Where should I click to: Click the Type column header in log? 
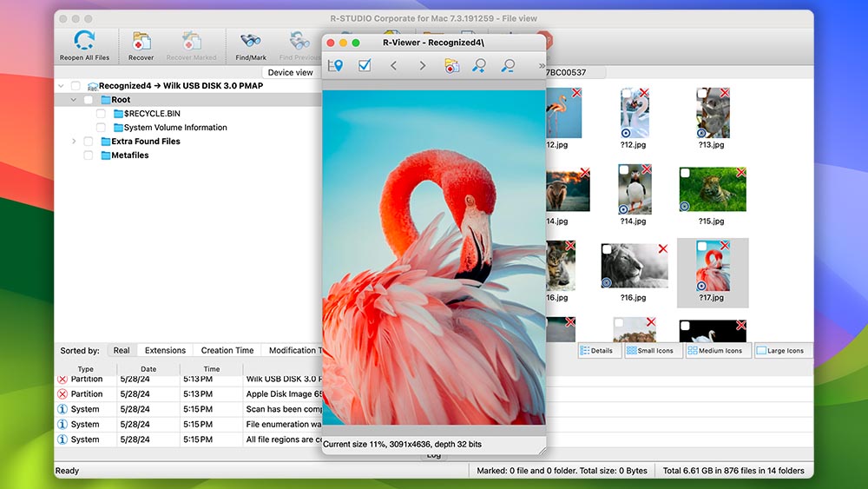pyautogui.click(x=86, y=369)
